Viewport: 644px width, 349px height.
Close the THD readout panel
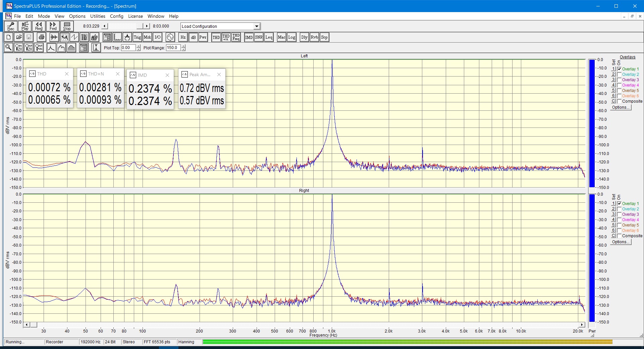67,74
